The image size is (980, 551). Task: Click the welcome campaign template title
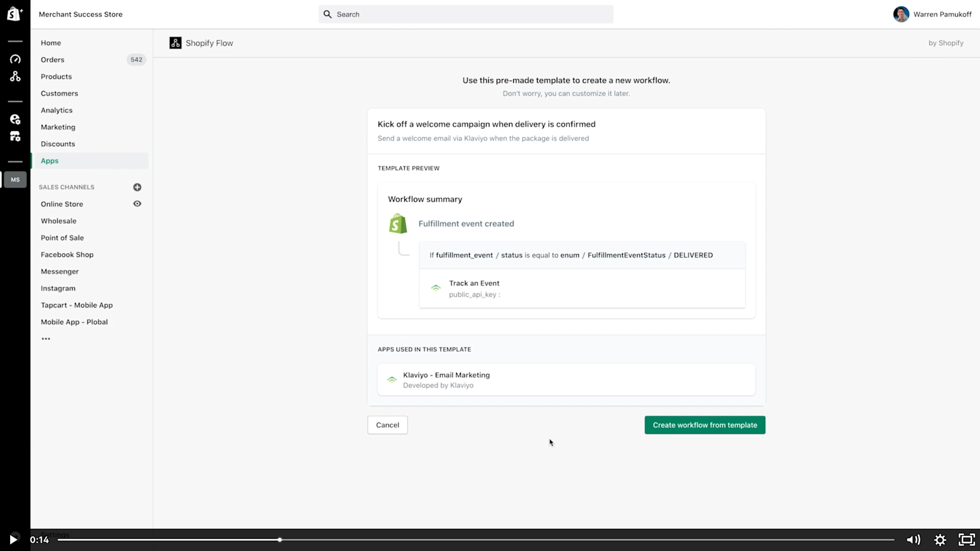click(486, 124)
